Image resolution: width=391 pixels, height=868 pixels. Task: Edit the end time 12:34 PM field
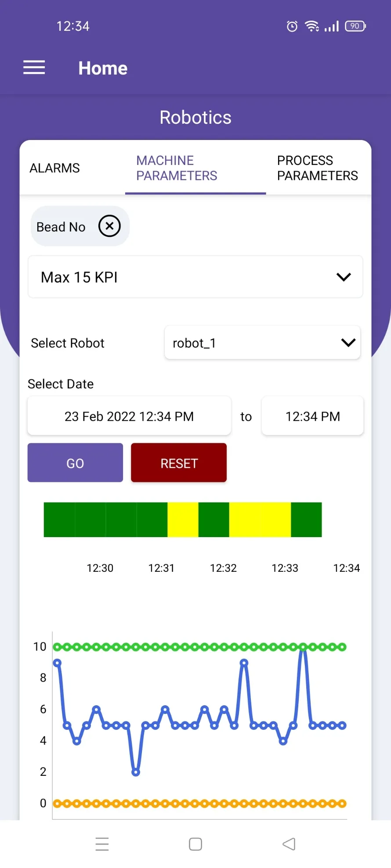point(313,416)
